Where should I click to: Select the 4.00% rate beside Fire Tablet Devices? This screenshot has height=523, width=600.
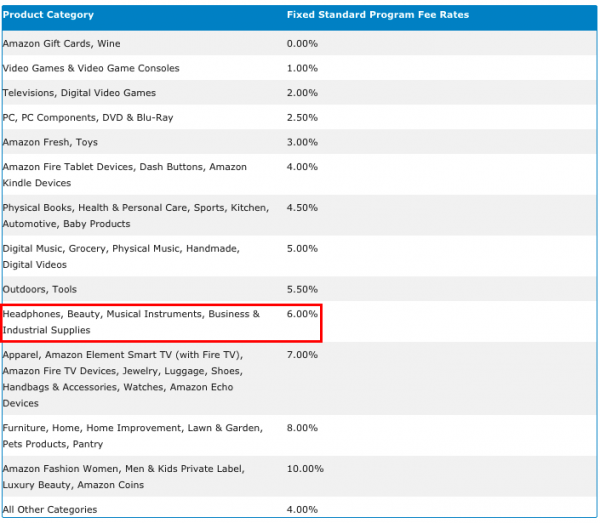click(302, 167)
